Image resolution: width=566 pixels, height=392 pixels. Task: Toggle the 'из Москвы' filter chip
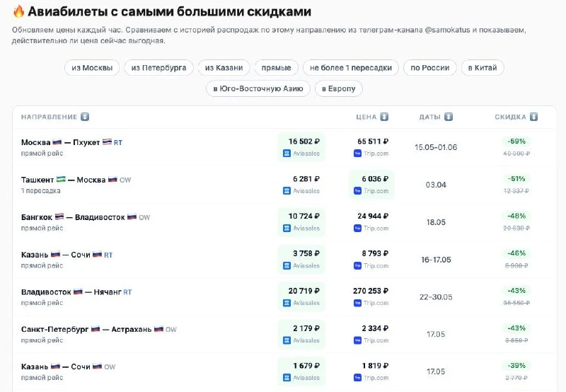[92, 68]
